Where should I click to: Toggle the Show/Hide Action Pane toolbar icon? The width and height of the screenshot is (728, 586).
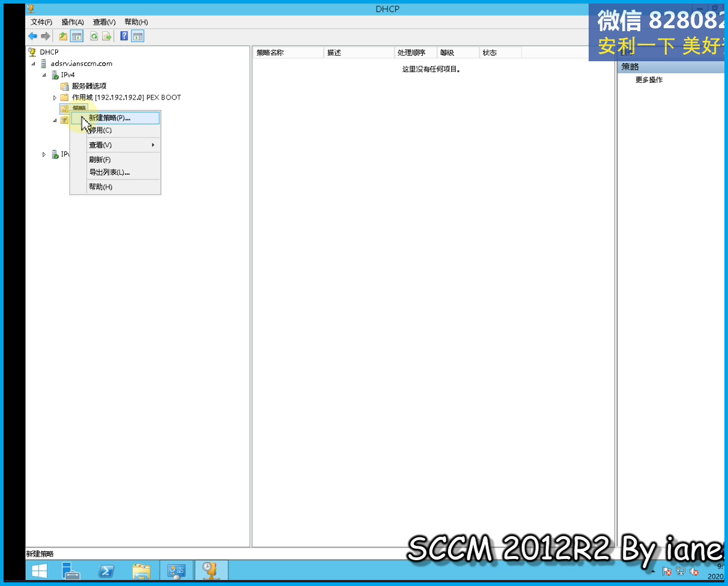click(138, 37)
